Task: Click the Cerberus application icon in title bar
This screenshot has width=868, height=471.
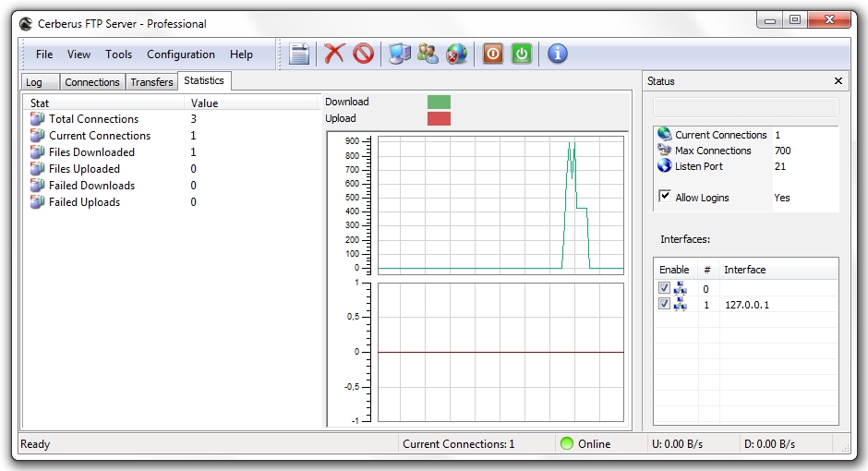Action: 26,24
